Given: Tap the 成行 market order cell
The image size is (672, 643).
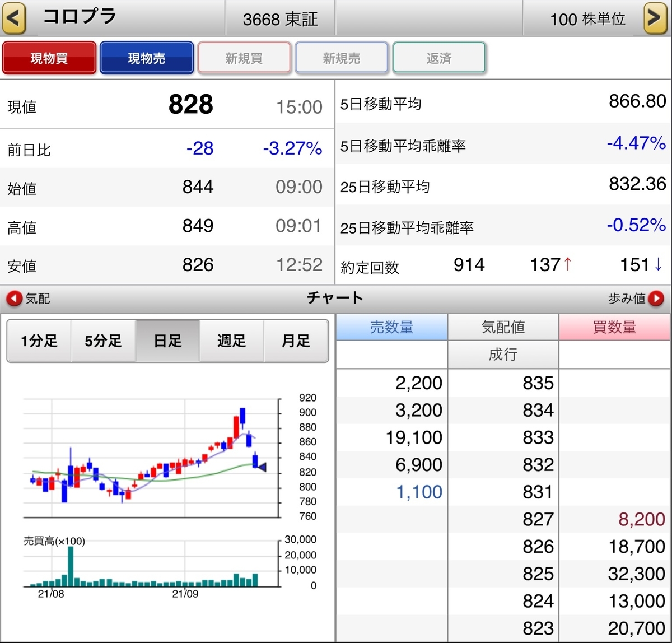Looking at the screenshot, I should tap(503, 355).
